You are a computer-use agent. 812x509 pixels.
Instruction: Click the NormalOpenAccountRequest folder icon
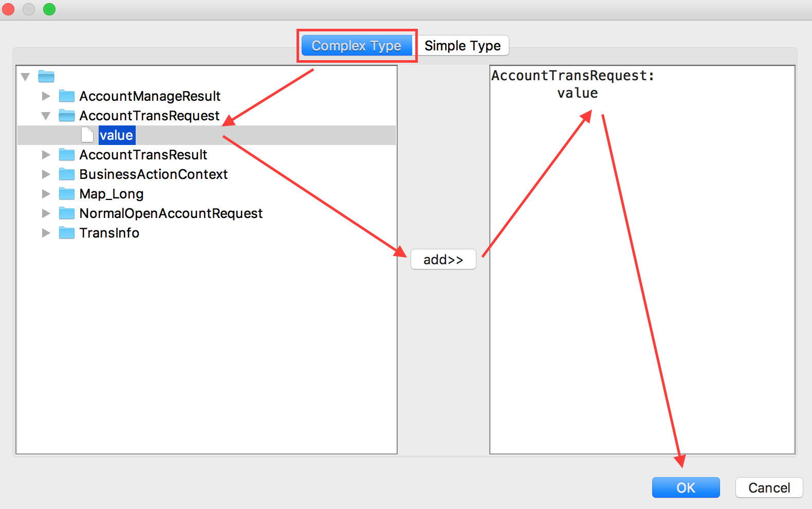[67, 213]
